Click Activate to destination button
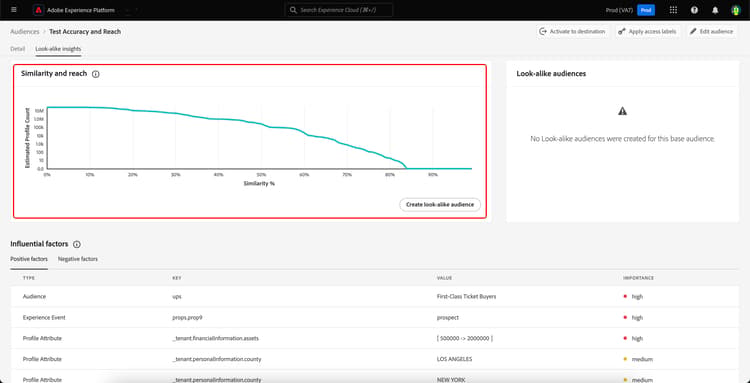This screenshot has width=750, height=383. click(x=573, y=32)
